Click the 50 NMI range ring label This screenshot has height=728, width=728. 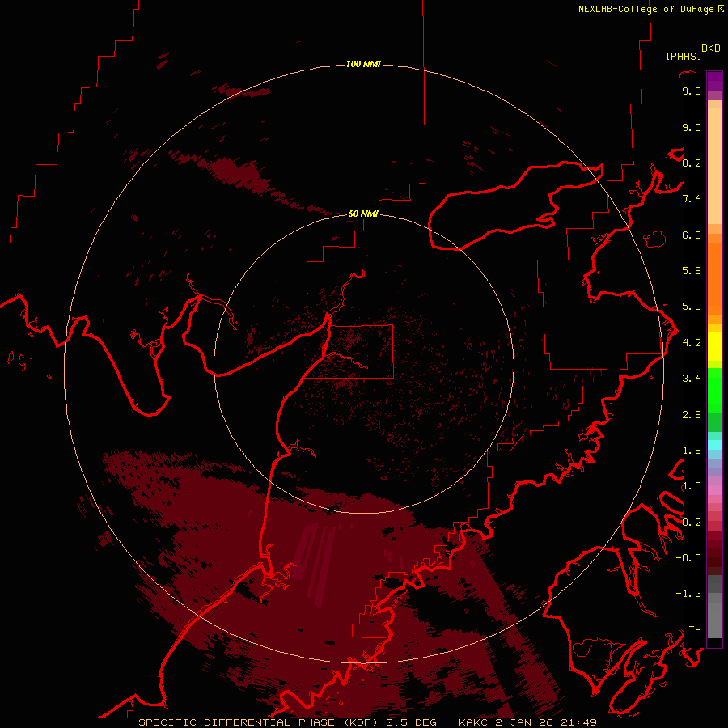click(x=363, y=214)
